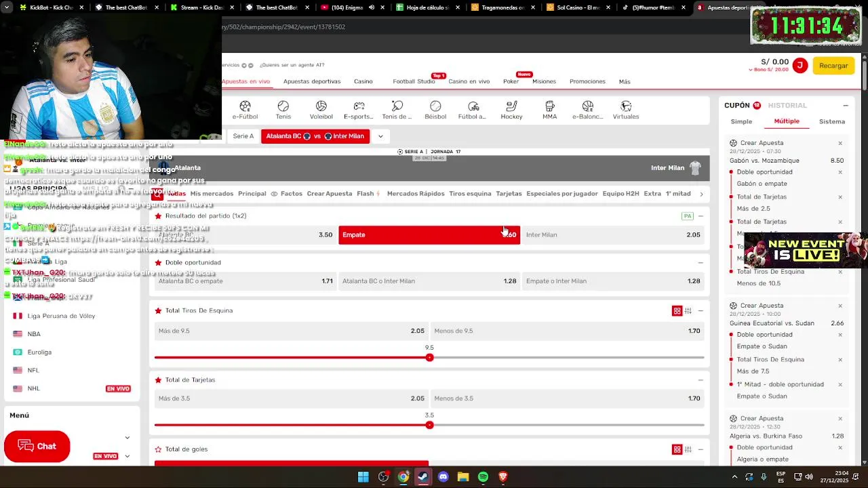Favorite the Total de goles market star

tap(158, 449)
